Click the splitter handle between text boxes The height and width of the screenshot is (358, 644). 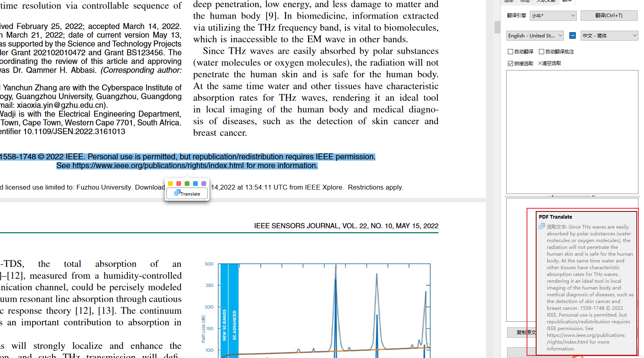[572, 196]
